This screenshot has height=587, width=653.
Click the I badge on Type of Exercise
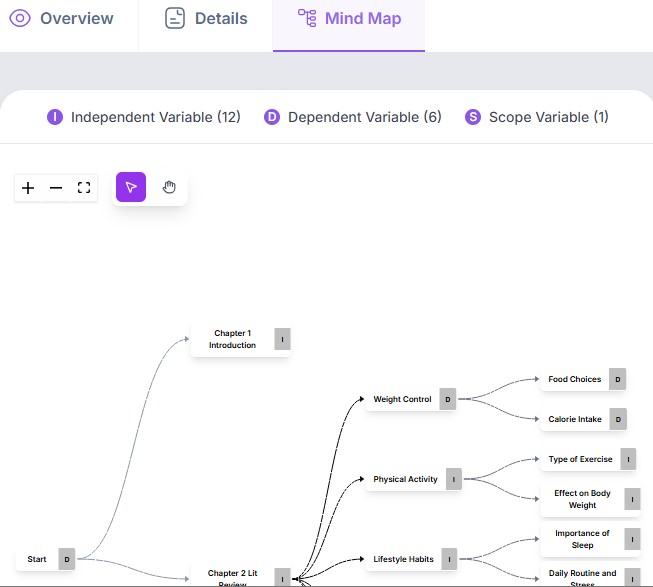coord(628,459)
